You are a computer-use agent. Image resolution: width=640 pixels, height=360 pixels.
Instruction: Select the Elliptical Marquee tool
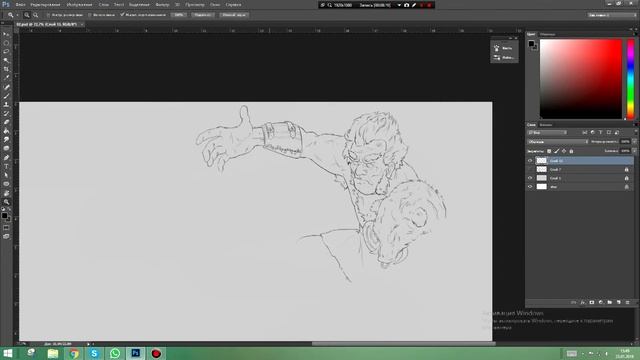[6, 43]
